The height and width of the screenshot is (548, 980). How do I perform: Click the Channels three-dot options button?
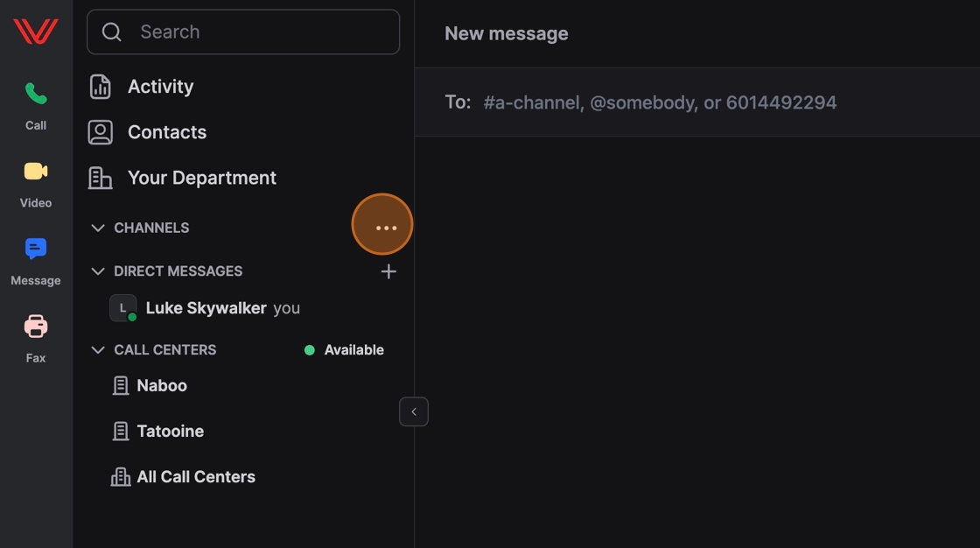tap(382, 227)
